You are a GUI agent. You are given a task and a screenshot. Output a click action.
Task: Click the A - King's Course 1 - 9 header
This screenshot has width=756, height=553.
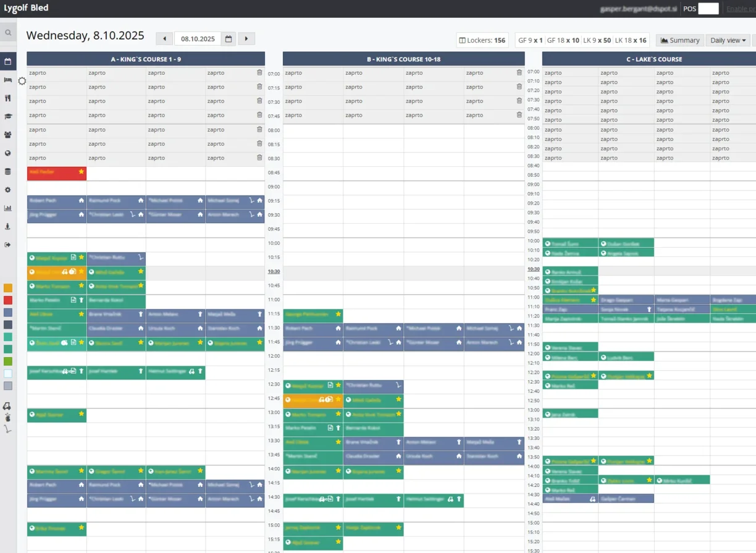pos(146,59)
